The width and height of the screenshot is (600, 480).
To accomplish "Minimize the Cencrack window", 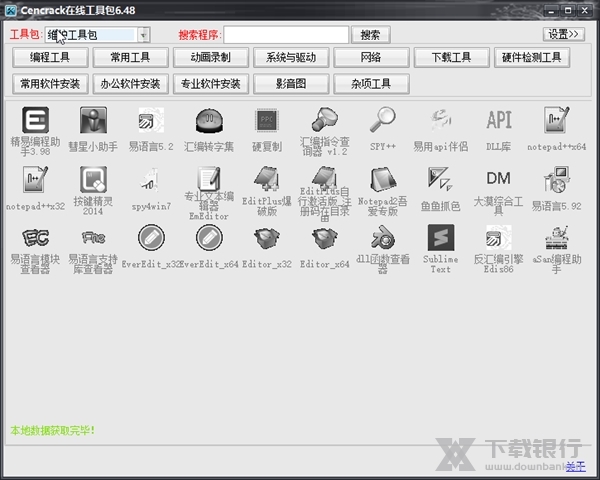I will click(551, 11).
